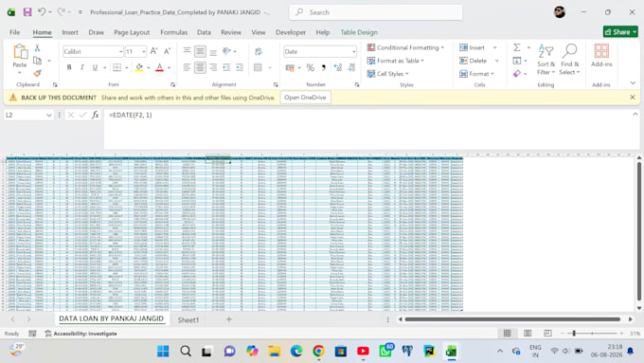The width and height of the screenshot is (644, 363).
Task: Switch to the Data ribbon tab
Action: [x=204, y=32]
